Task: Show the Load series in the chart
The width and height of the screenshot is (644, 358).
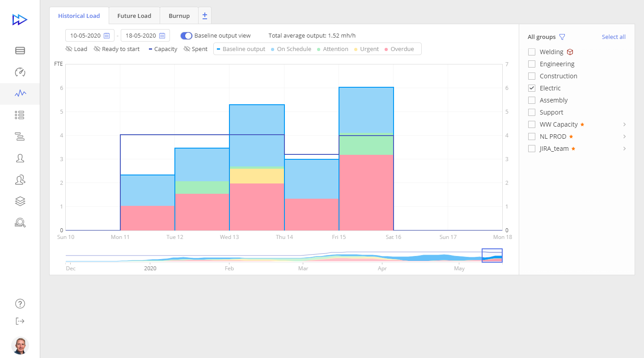Action: 76,49
